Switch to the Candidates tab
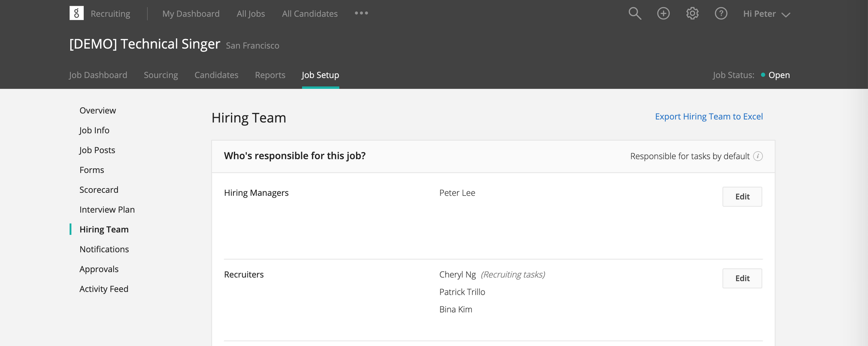 click(216, 75)
